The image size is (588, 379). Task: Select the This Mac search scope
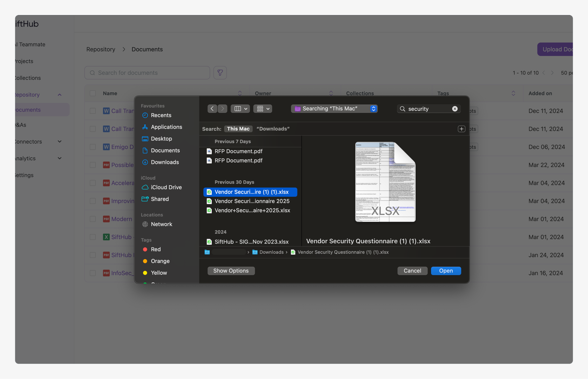(238, 129)
